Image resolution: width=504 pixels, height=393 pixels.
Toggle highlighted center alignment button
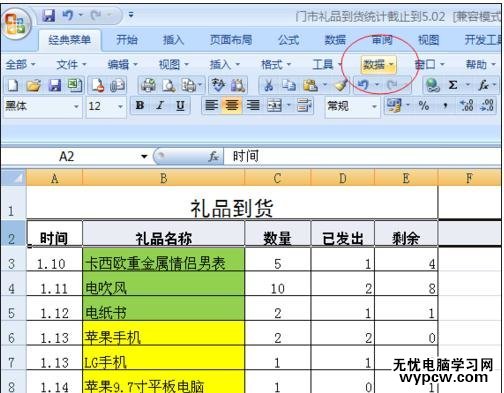(x=232, y=106)
